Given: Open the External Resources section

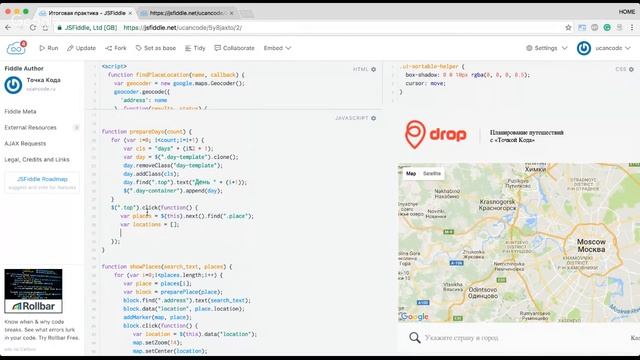Looking at the screenshot, I should click(31, 128).
